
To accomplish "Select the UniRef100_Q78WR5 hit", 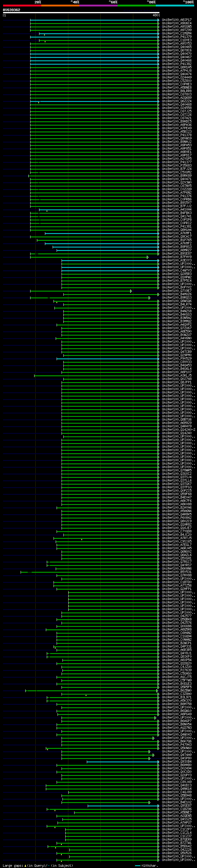I will point(177,470).
